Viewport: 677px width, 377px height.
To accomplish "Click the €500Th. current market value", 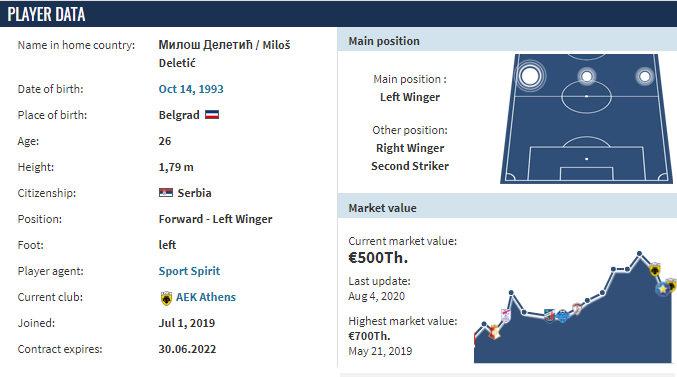I will point(378,258).
